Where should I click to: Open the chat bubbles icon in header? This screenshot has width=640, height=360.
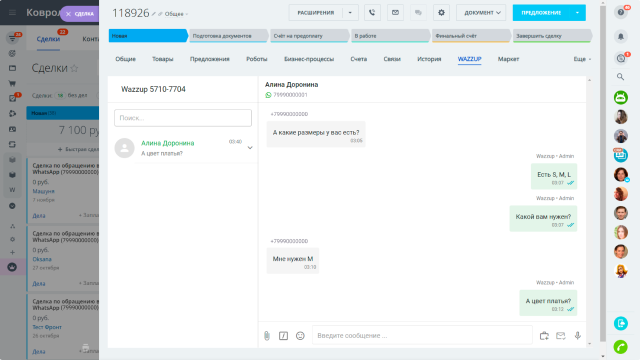coord(418,13)
